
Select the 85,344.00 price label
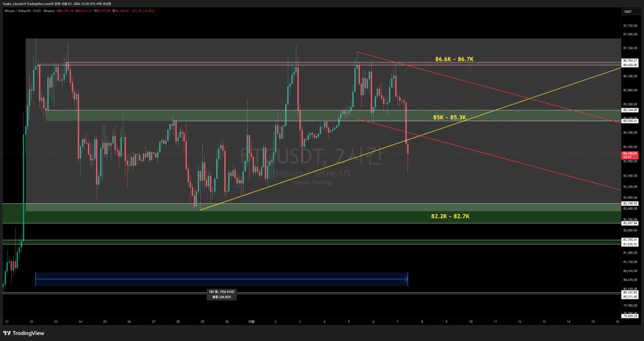tap(630, 110)
